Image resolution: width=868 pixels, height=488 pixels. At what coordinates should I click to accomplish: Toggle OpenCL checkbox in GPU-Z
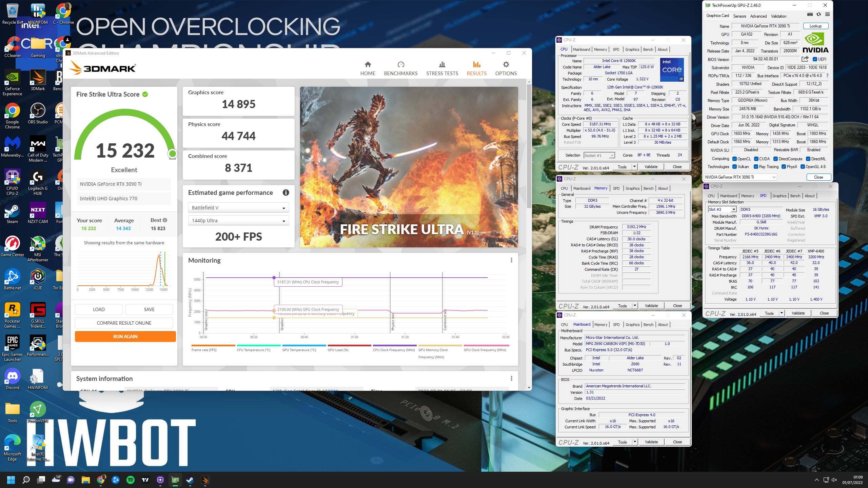tap(734, 159)
